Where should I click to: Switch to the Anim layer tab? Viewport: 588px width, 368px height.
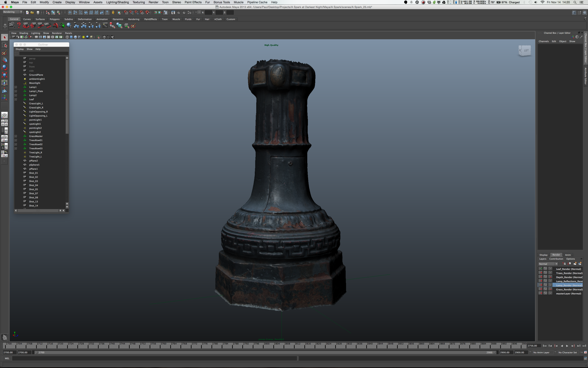tap(568, 255)
